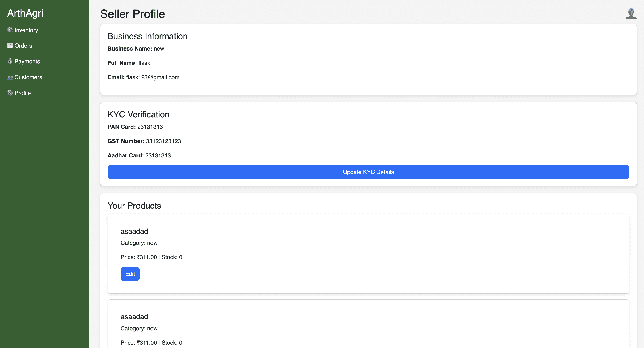
Task: Click the GST Number value 33123123123
Action: tap(163, 141)
